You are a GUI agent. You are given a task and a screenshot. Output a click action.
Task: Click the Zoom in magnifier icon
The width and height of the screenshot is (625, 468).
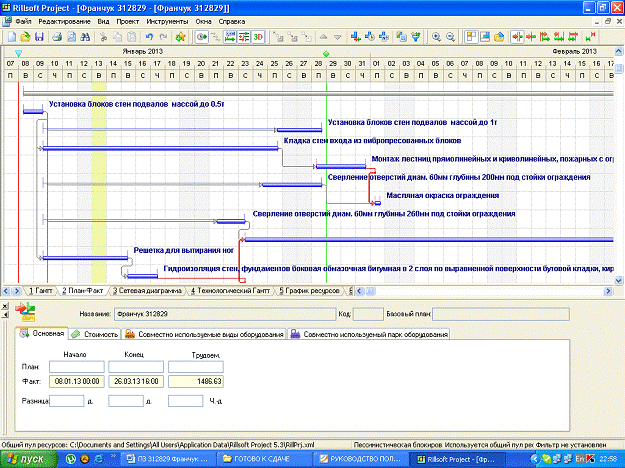coord(436,36)
